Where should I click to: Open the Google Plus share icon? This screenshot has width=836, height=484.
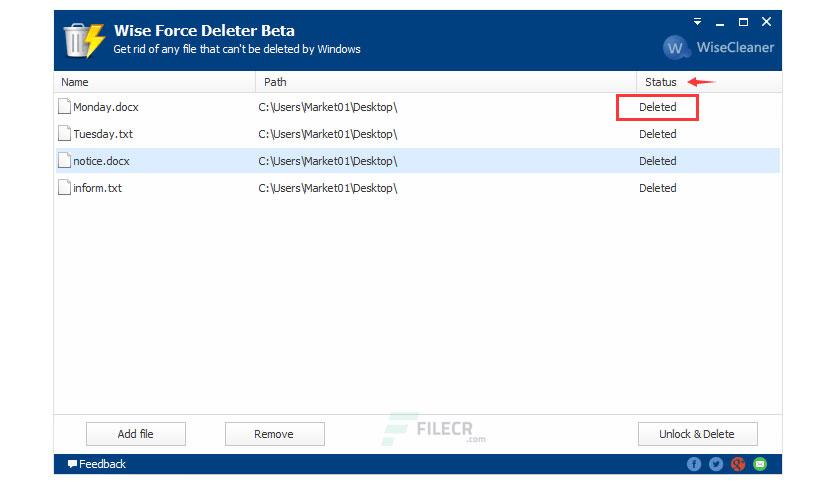coord(738,464)
